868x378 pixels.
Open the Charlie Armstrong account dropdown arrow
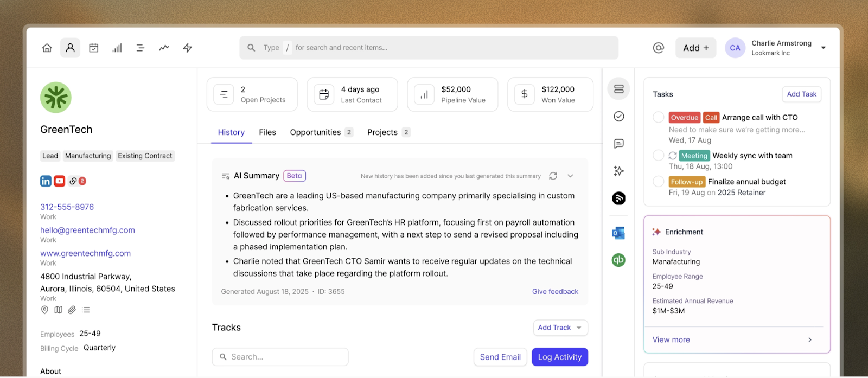click(824, 48)
